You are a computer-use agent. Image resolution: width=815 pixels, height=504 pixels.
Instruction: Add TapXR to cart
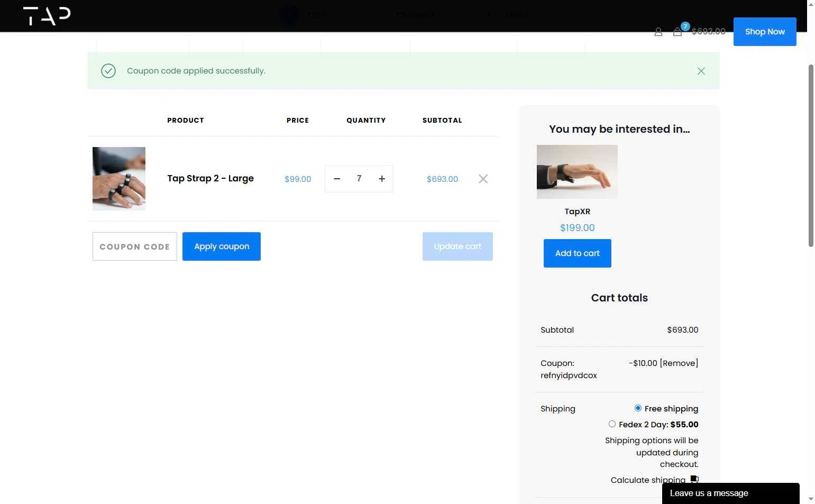[578, 253]
